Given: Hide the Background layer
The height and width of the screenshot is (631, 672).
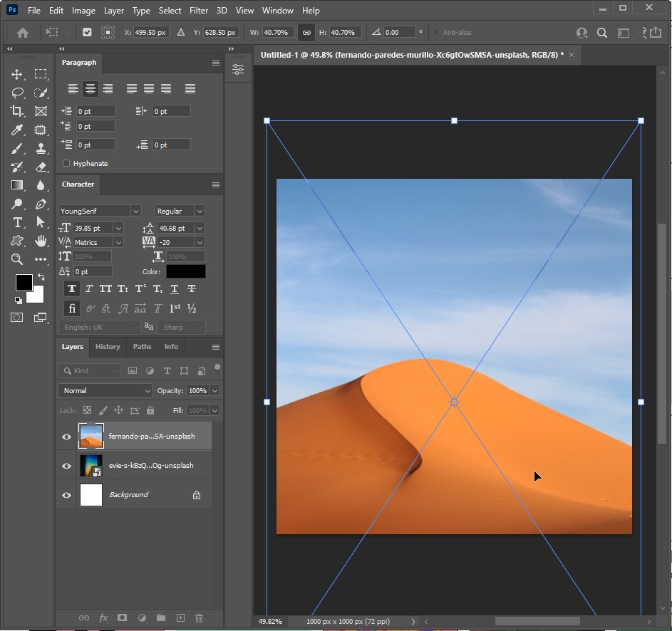Looking at the screenshot, I should click(66, 495).
